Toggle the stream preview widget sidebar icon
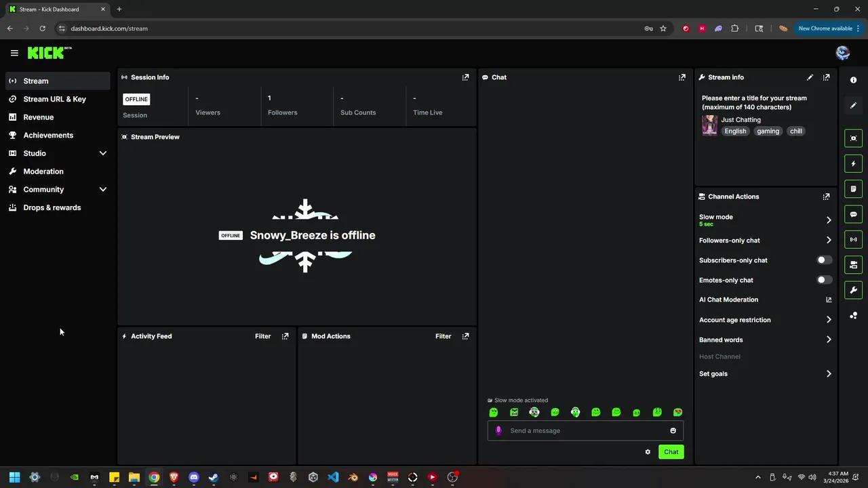 853,138
